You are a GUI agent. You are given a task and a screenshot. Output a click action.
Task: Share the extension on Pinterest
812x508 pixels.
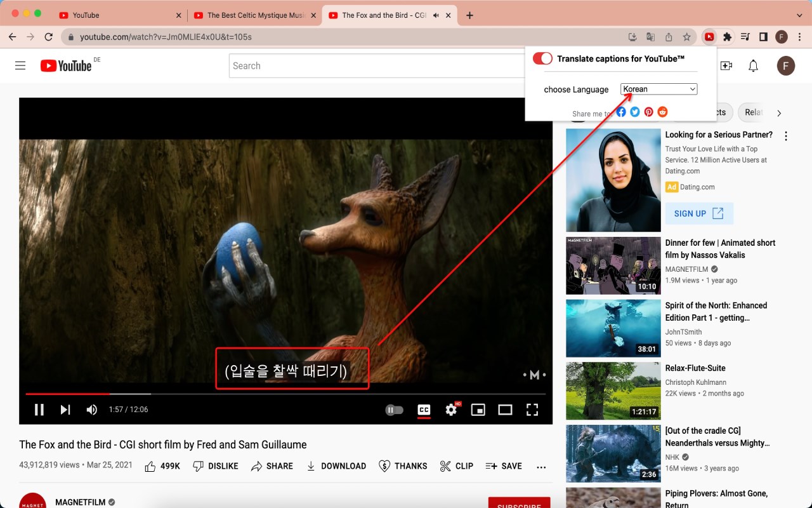pyautogui.click(x=648, y=112)
